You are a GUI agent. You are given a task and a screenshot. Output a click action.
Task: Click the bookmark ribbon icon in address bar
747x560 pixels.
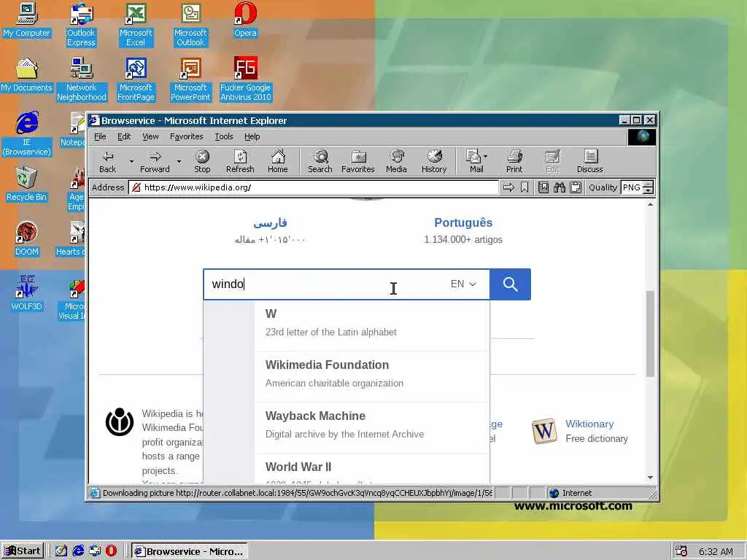pyautogui.click(x=525, y=187)
